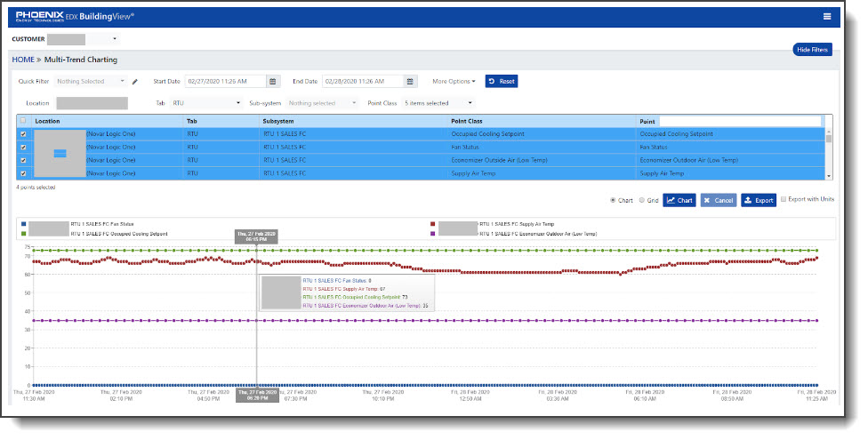The width and height of the screenshot is (868, 440).
Task: Click the End Date input field
Action: tap(363, 82)
